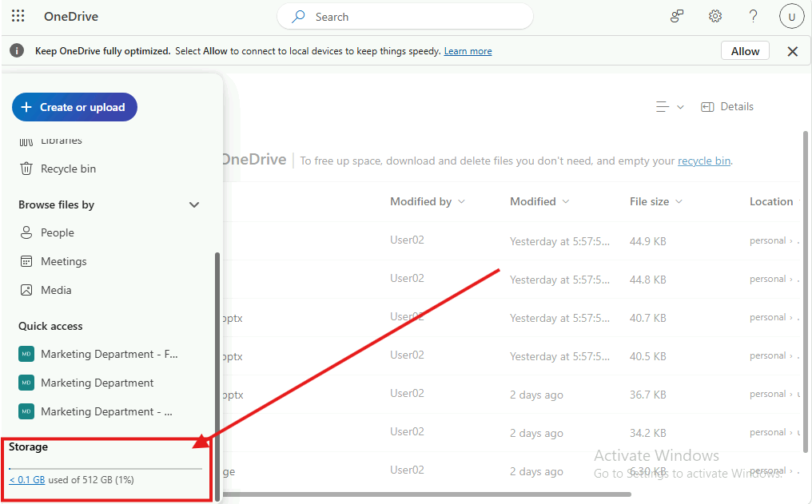Image resolution: width=812 pixels, height=504 pixels.
Task: Select the 36.7 KB file size cell
Action: click(648, 395)
